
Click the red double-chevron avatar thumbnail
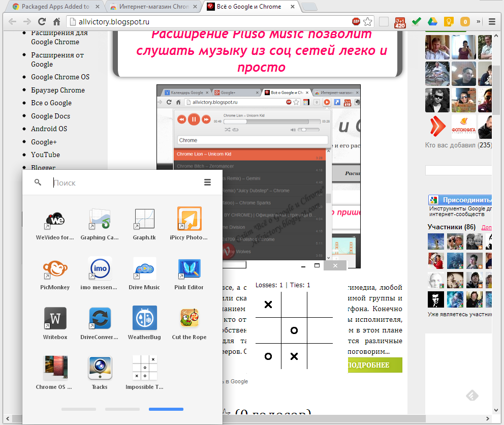437,127
